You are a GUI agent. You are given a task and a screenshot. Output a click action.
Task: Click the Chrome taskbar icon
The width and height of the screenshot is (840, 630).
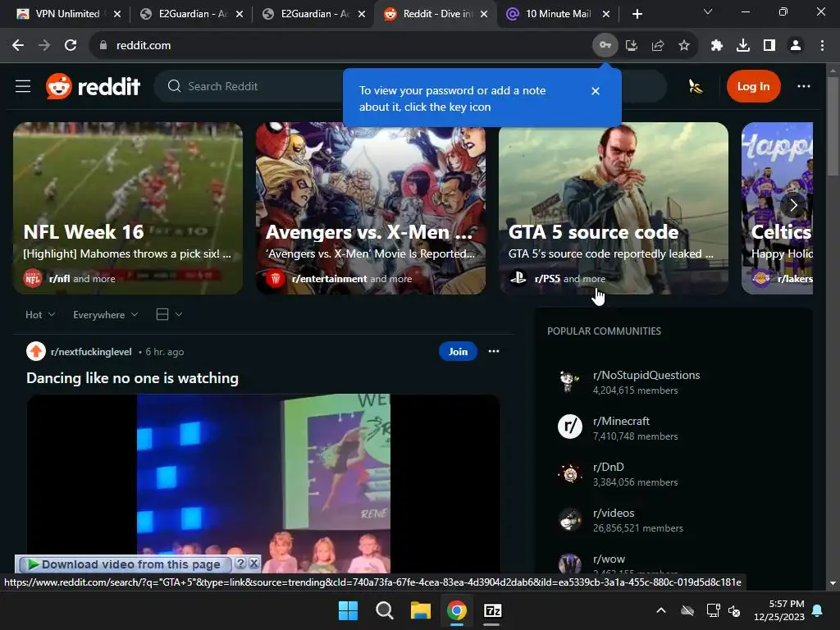[x=456, y=610]
